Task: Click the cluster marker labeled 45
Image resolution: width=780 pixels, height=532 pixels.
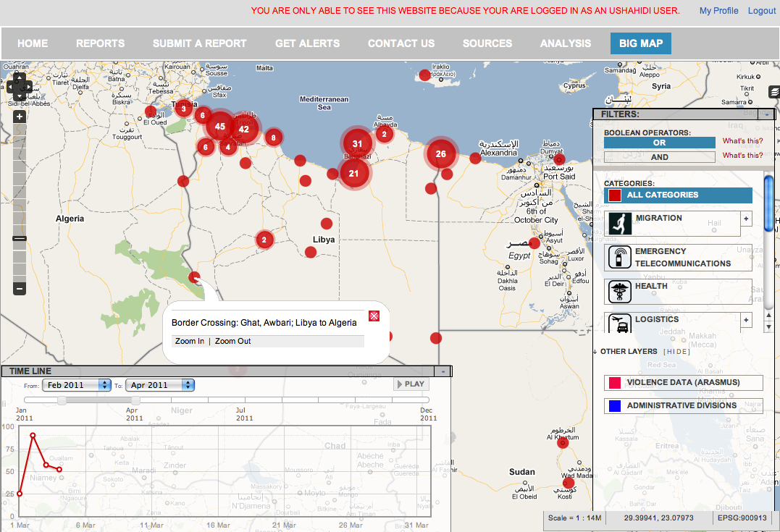Action: click(220, 127)
